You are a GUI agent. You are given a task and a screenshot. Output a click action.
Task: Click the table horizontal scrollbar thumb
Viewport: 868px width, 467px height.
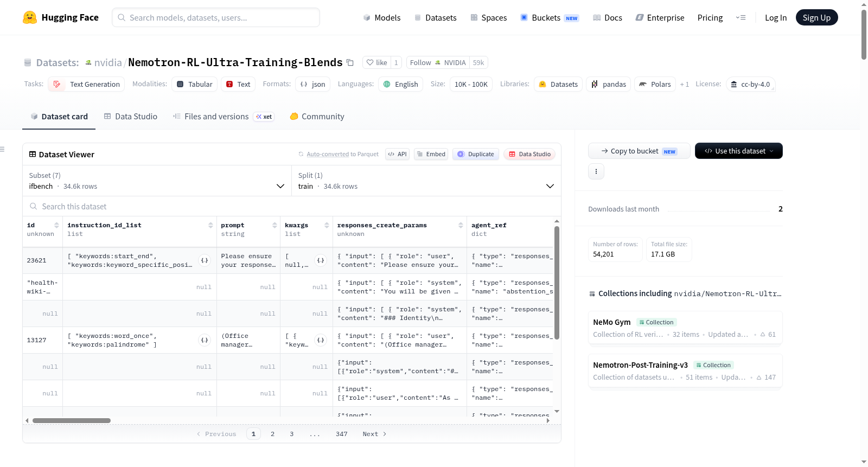coord(72,420)
